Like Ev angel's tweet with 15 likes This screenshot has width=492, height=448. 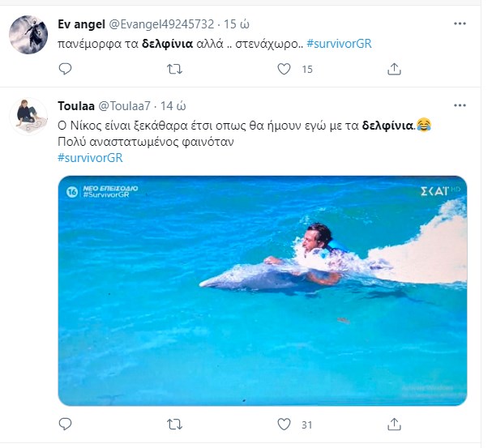(285, 70)
